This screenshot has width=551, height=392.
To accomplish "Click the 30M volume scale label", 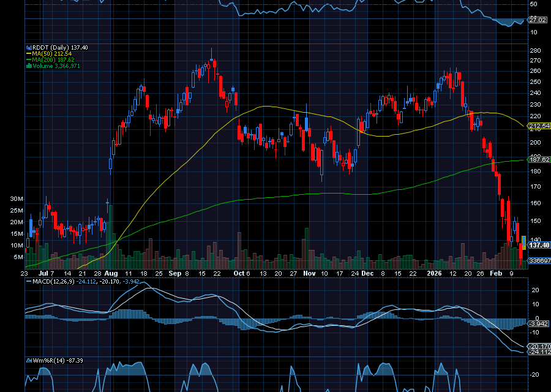I will (17, 198).
